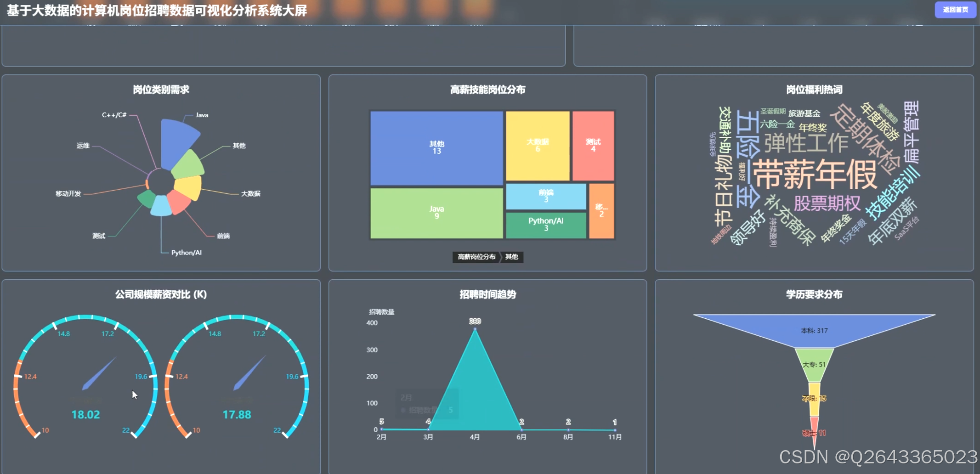Click the 不限: 15 funnel segment
This screenshot has height=474, width=980.
[x=814, y=399]
